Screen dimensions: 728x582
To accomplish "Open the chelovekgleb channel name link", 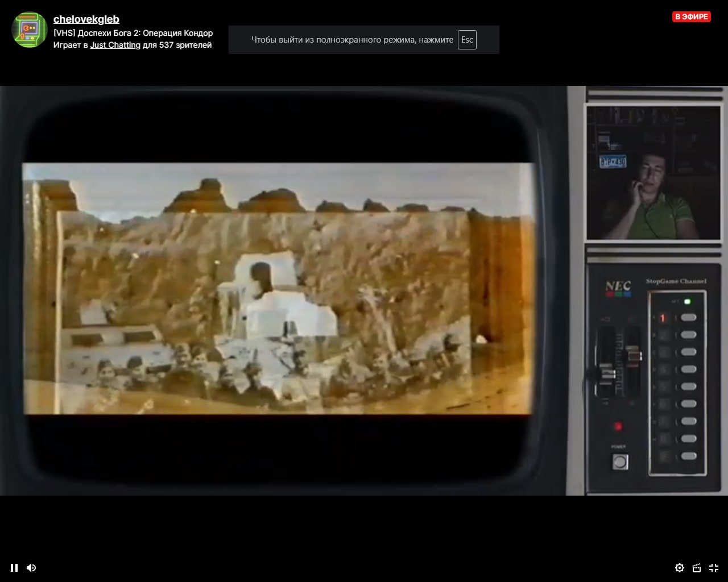I will coord(86,19).
